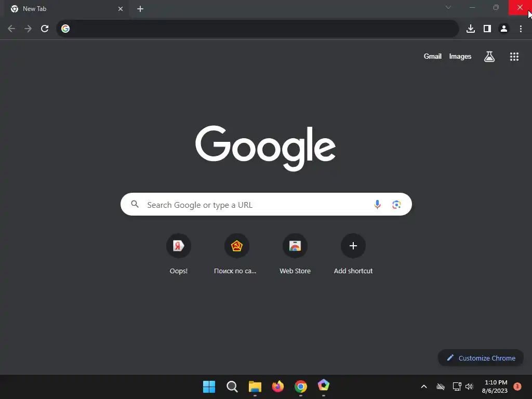Click the magnifier in the search box
Image resolution: width=532 pixels, height=399 pixels.
click(x=135, y=204)
